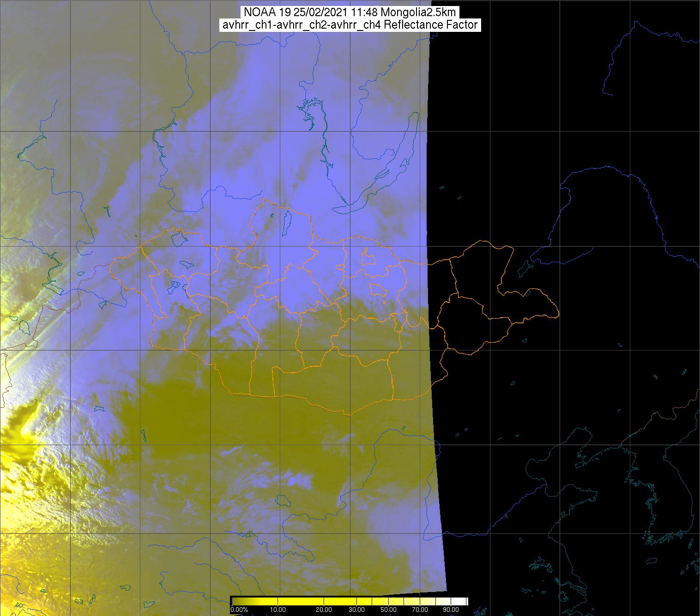Click the "70.00" label on the color scale

coord(420,610)
